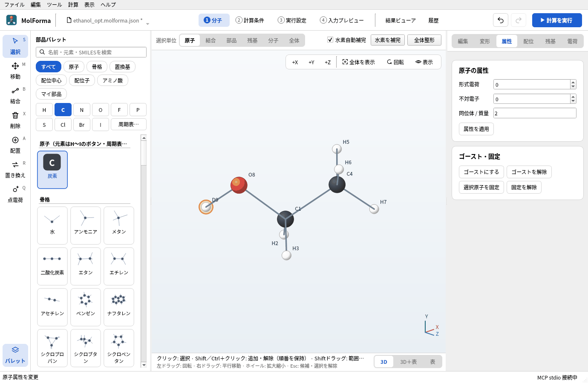Select the 置き換え (replace) tool
The height and width of the screenshot is (383, 588).
tap(15, 169)
